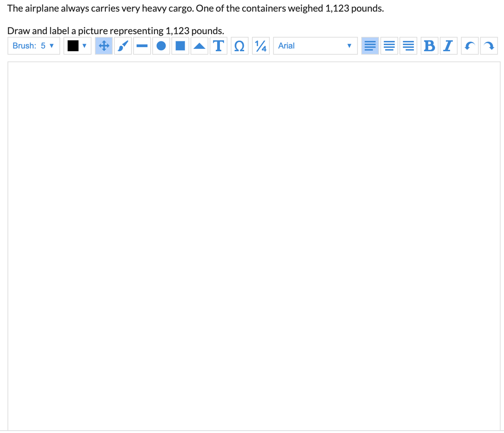Open the Arial font dropdown

(315, 46)
